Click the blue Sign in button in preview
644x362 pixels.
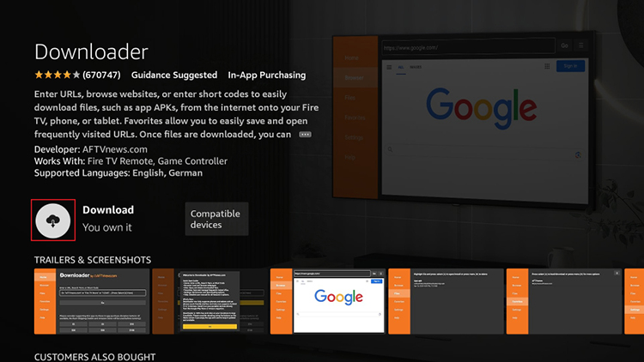568,66
